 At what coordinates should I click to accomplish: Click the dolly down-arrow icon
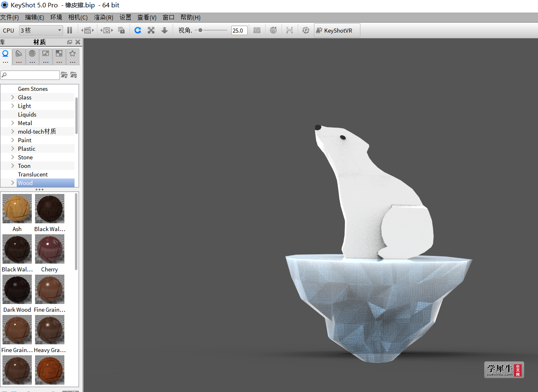click(165, 30)
